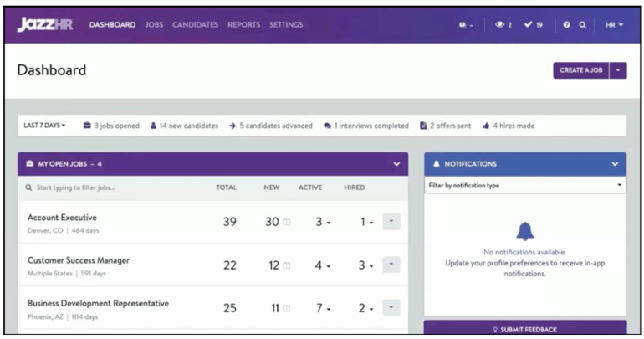Open the Settings nav item

click(286, 24)
